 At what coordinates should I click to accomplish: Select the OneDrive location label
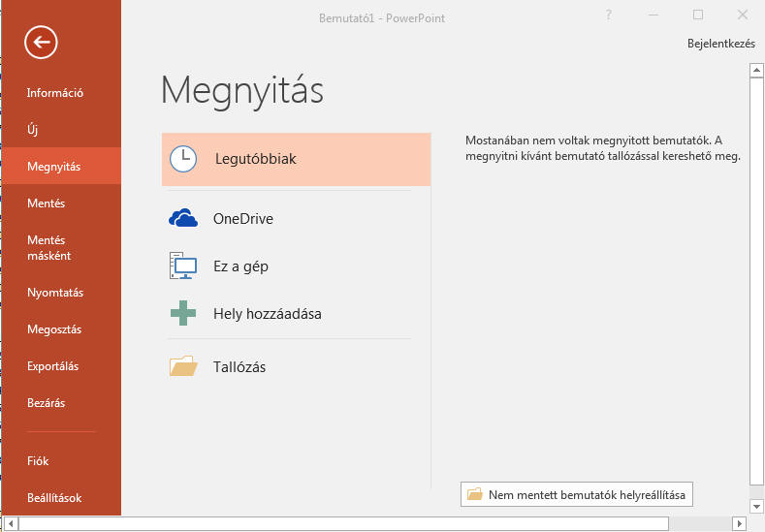point(243,218)
